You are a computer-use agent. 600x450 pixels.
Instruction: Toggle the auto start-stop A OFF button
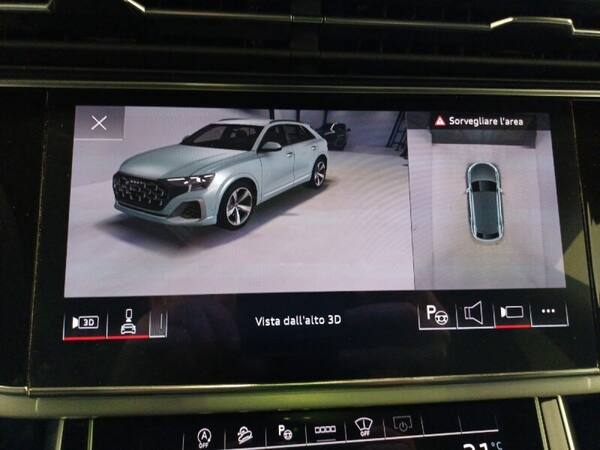[x=204, y=435]
